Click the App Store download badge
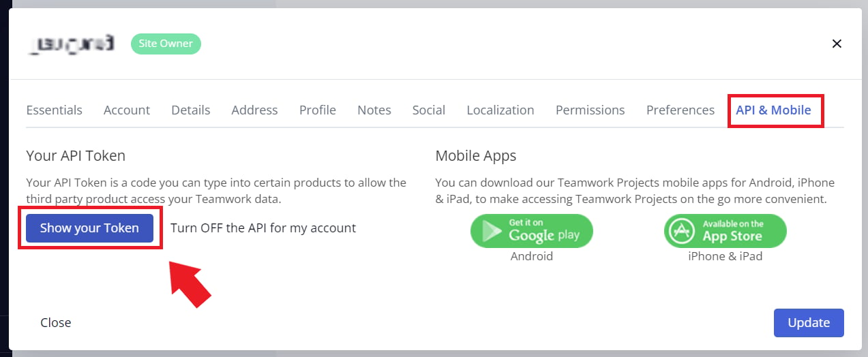The width and height of the screenshot is (868, 357). tap(725, 231)
